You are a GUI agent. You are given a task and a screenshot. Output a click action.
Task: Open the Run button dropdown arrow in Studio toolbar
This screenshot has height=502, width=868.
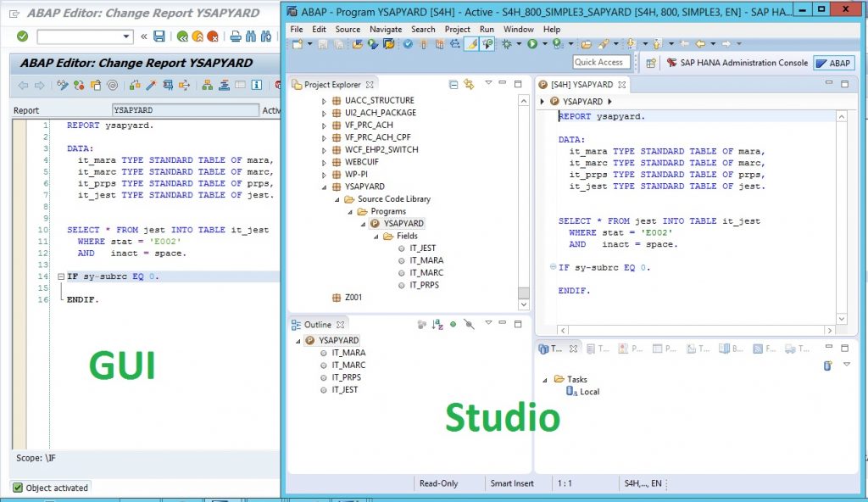pyautogui.click(x=545, y=44)
